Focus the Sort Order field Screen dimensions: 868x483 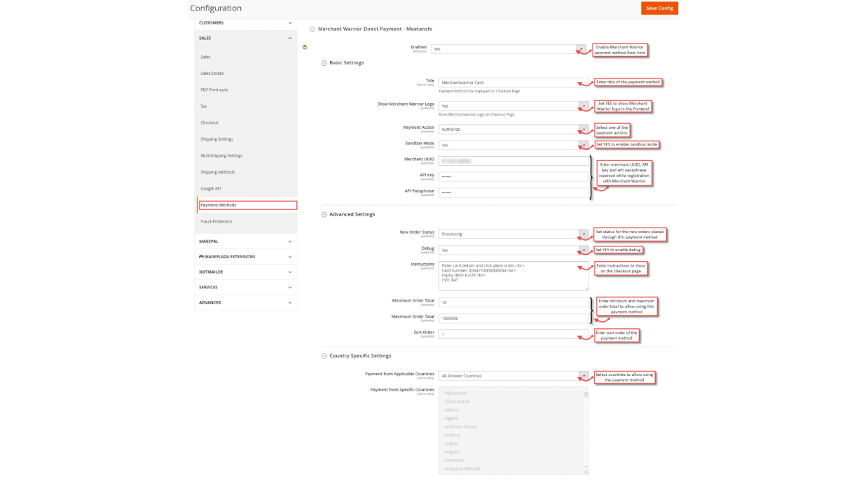[514, 335]
